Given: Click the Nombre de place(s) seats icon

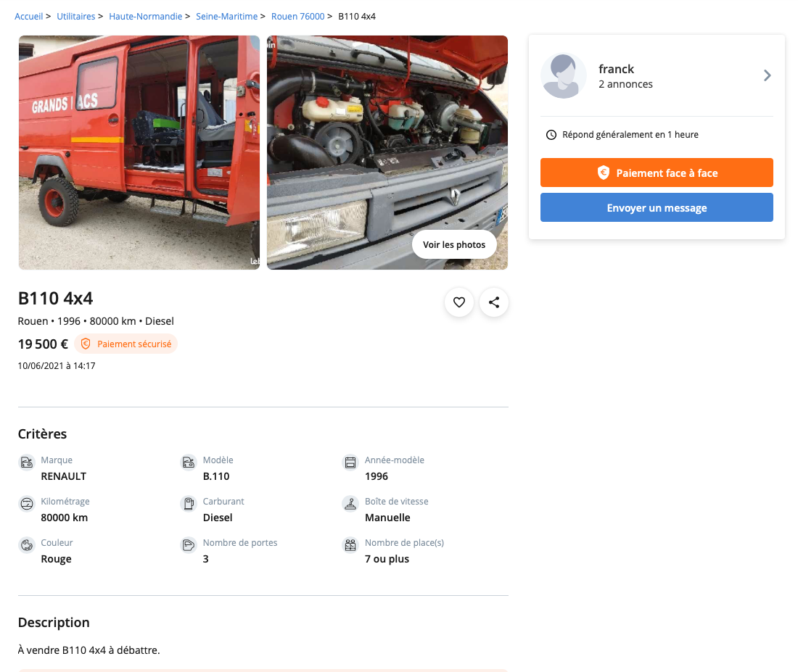Looking at the screenshot, I should pos(350,545).
